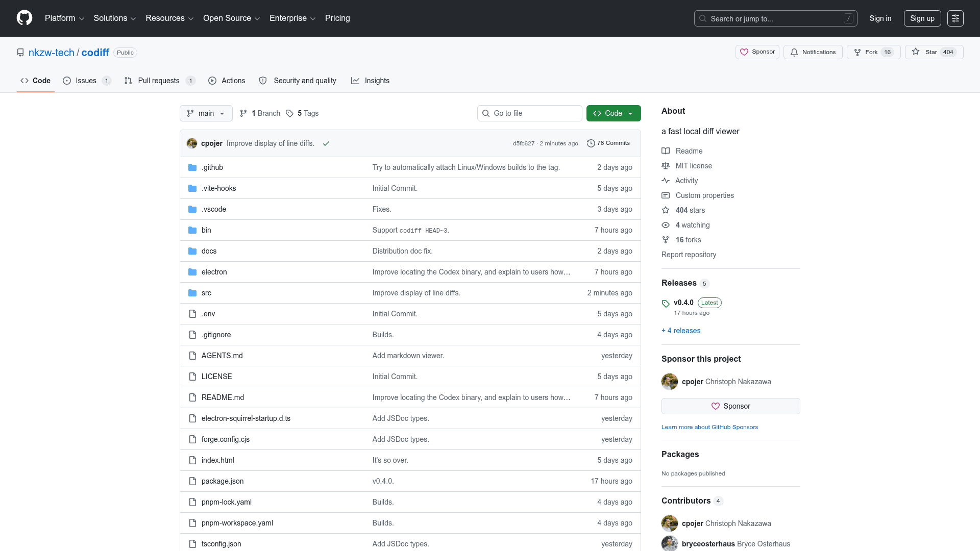Open the README.md file
This screenshot has height=551, width=980.
(x=223, y=397)
